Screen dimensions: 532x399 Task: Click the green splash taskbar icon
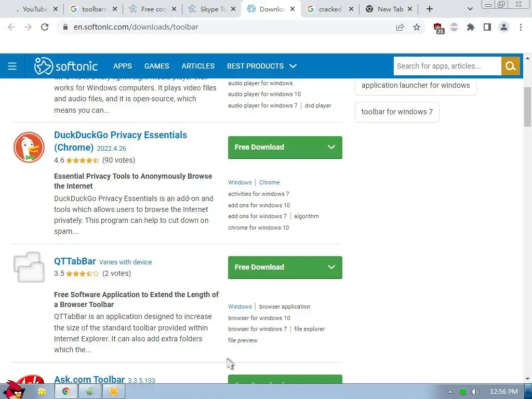(x=89, y=392)
